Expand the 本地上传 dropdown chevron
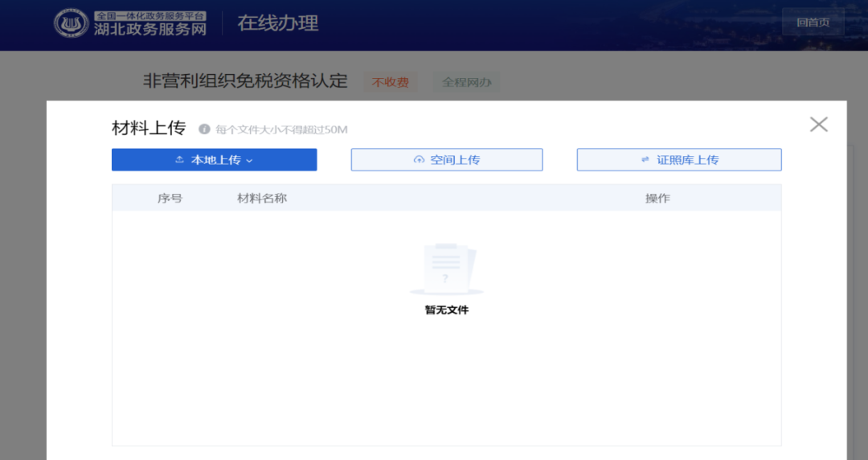The width and height of the screenshot is (868, 460). 249,161
